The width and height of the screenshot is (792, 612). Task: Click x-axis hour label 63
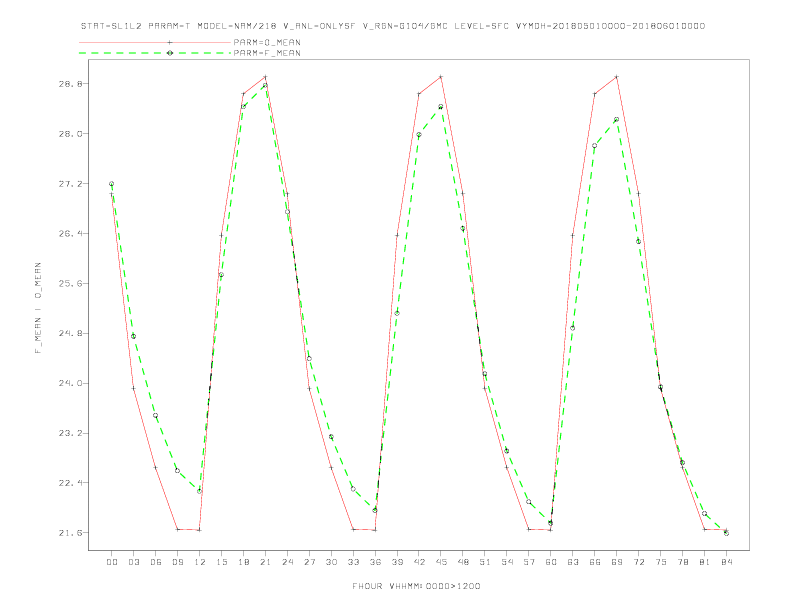[573, 562]
